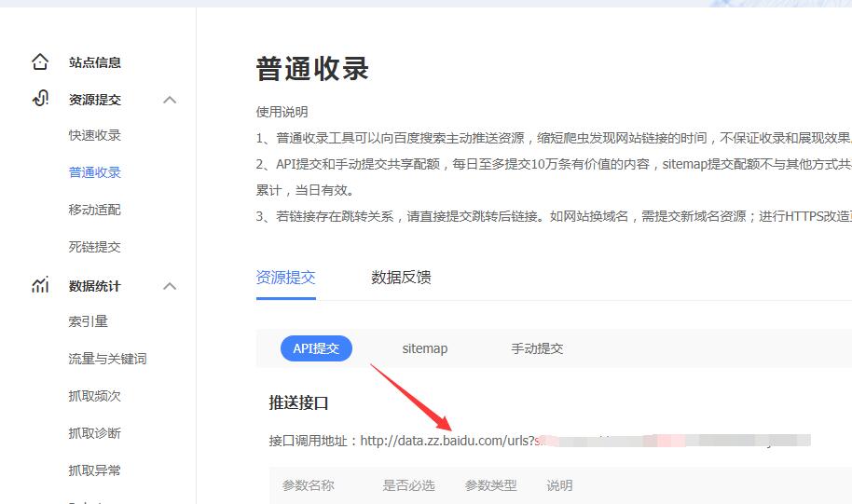This screenshot has height=504, width=852.
Task: Click the 说明 column header
Action: pyautogui.click(x=559, y=485)
